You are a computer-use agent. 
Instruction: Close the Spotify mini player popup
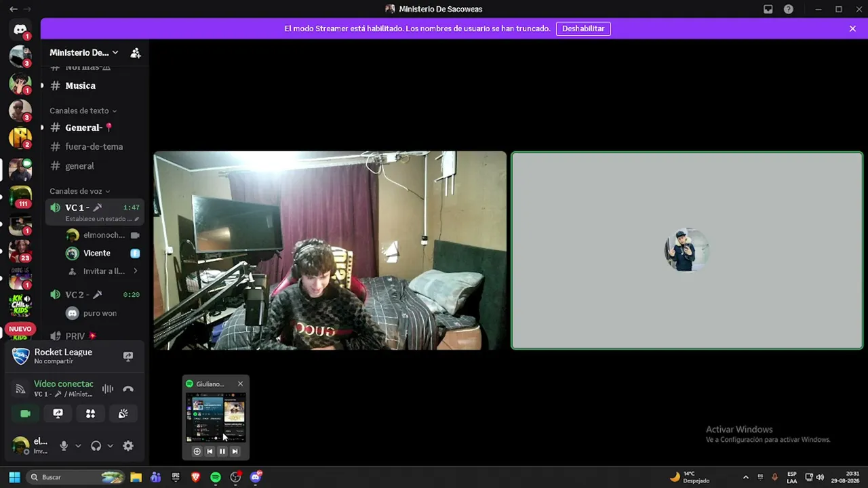(x=240, y=384)
